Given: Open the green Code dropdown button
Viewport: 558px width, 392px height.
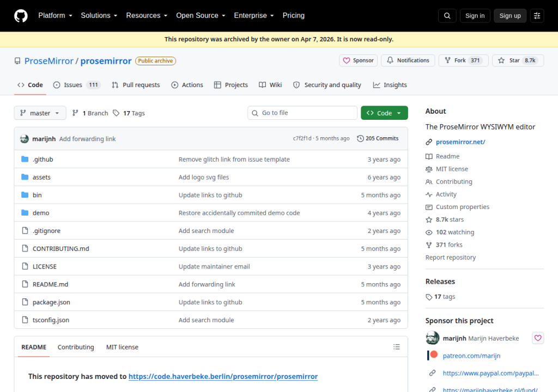Looking at the screenshot, I should tap(384, 113).
